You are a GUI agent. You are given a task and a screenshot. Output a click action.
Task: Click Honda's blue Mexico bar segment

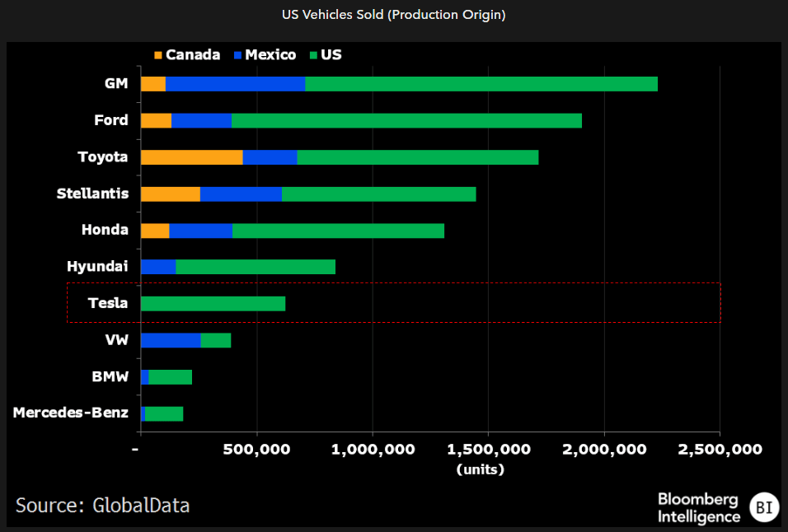(200, 230)
